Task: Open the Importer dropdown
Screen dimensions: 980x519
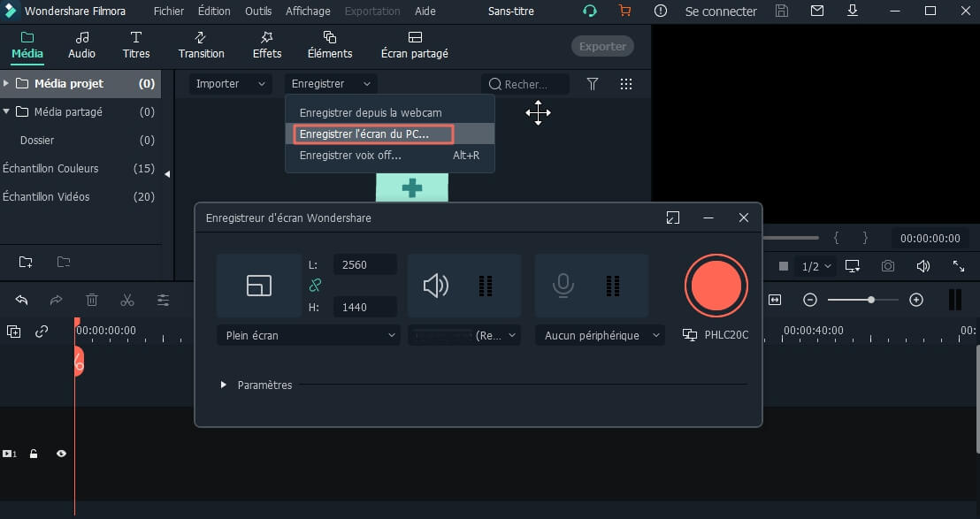Action: click(231, 84)
